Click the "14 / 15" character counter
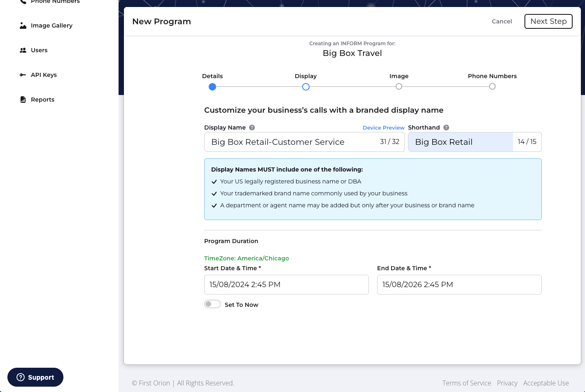 coord(527,141)
